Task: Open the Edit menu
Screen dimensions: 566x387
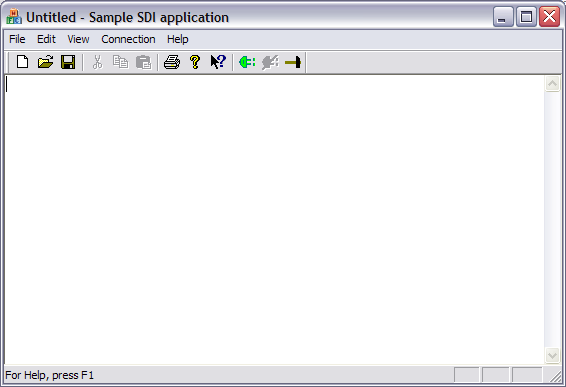Action: click(x=46, y=39)
